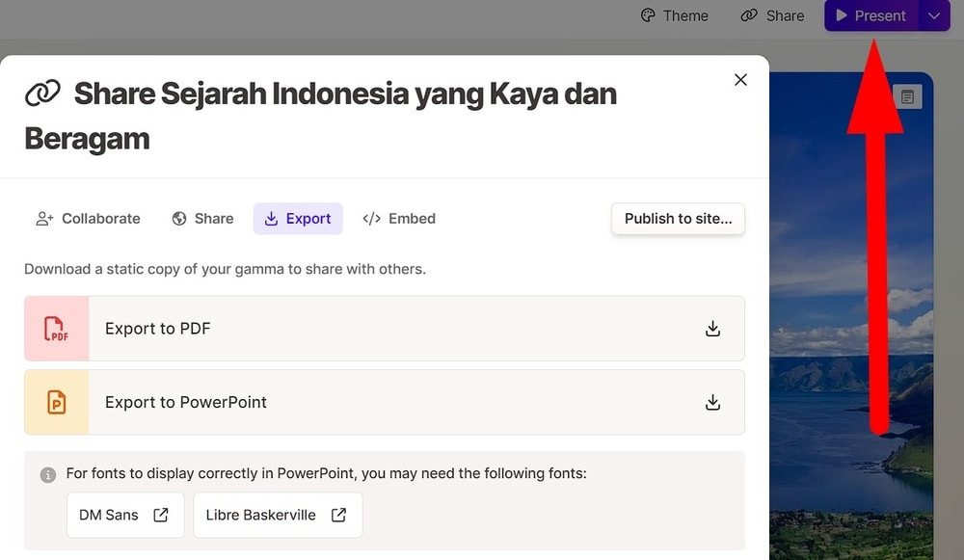Open the Theme palette in top bar
Image resolution: width=964 pixels, height=560 pixels.
point(675,15)
